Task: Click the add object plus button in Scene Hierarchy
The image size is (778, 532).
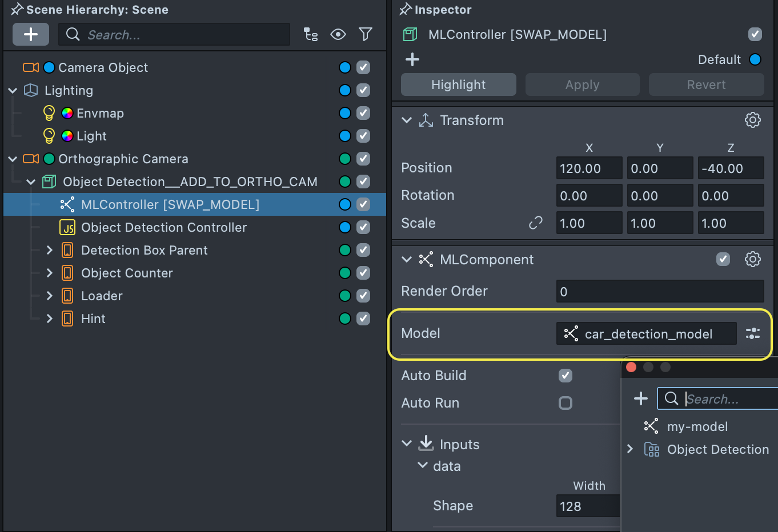Action: 31,35
